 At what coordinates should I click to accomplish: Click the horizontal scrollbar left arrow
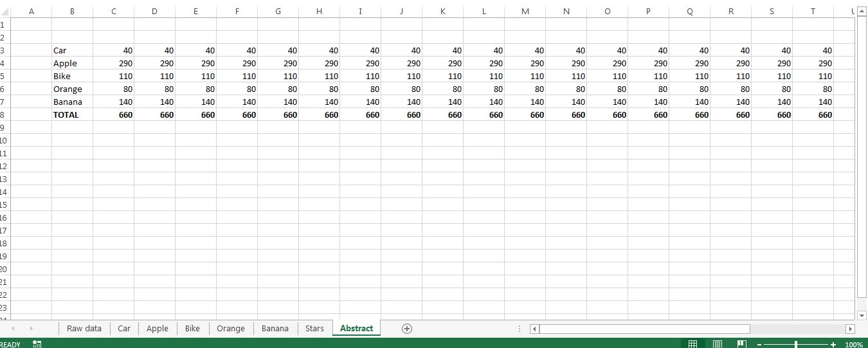(x=534, y=329)
